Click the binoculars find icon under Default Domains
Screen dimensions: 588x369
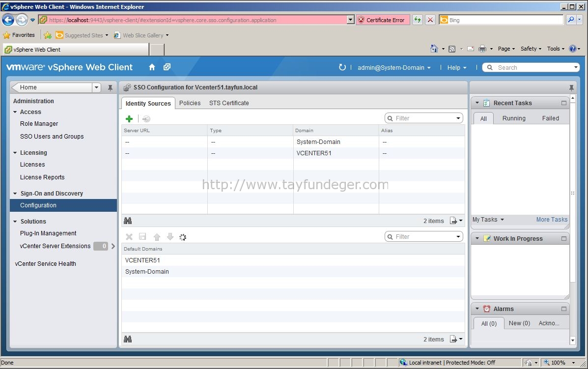tap(128, 339)
